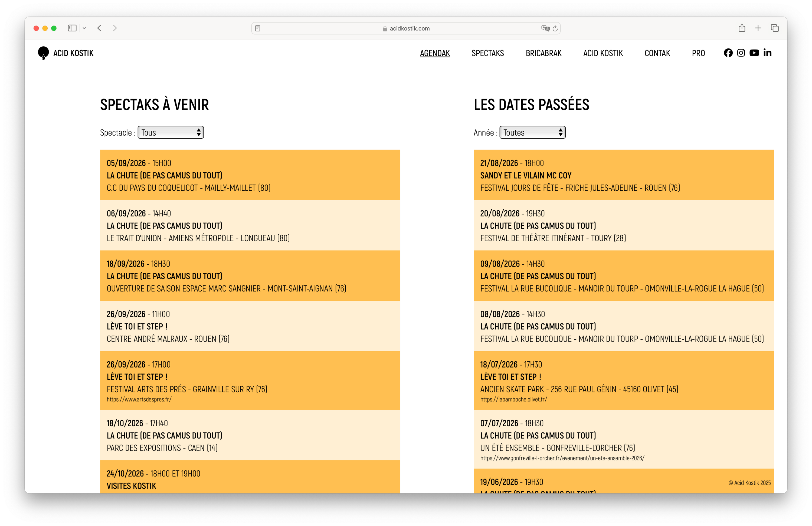Open the AGENDAK menu item

[x=435, y=53]
